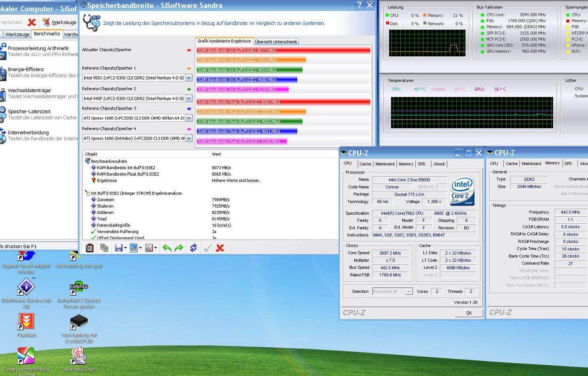588x376 pixels.
Task: Open Mainboard tab in left CPU-Z window
Action: [385, 164]
